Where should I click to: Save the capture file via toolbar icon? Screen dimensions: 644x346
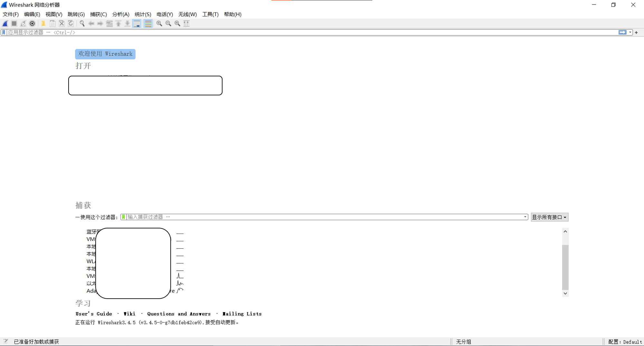click(x=52, y=24)
